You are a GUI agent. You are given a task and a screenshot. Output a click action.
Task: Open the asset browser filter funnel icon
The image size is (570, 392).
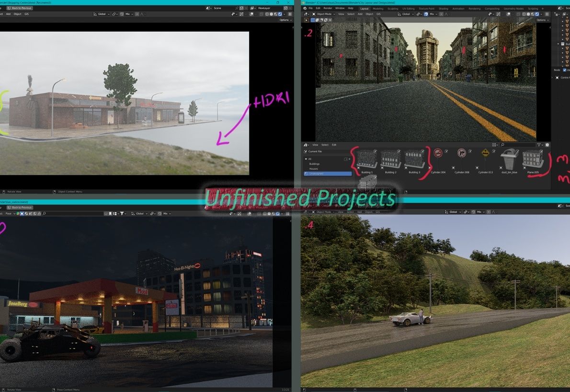[x=539, y=145]
